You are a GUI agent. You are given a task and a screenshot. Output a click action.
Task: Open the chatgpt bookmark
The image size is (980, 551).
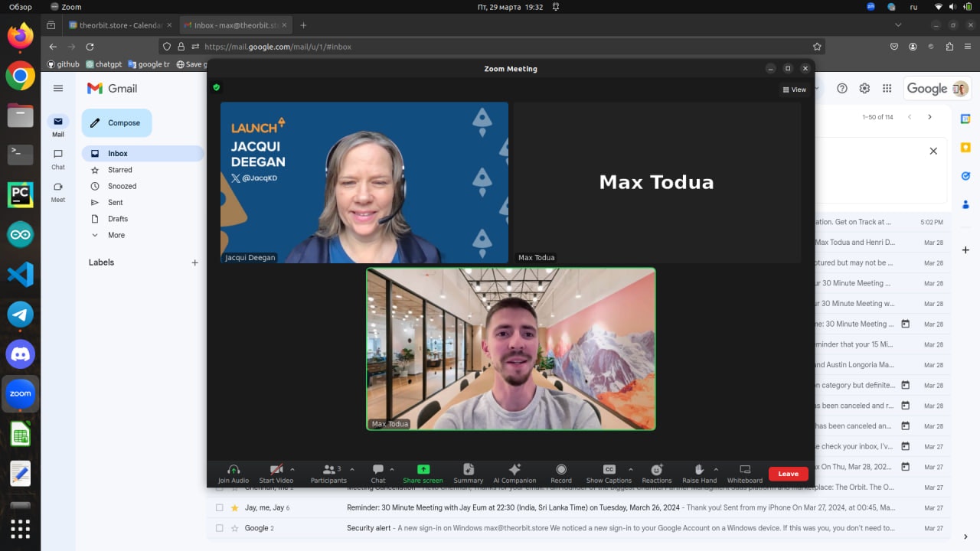(104, 64)
